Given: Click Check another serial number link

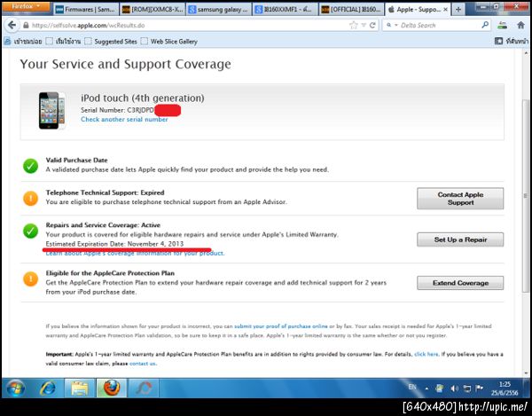Looking at the screenshot, I should (x=124, y=120).
